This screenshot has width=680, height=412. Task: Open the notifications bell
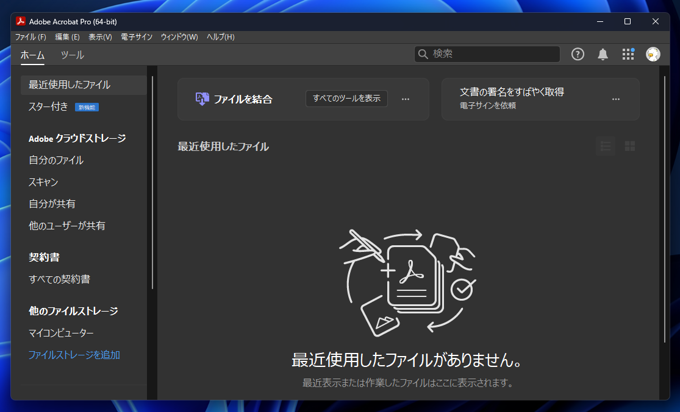603,54
